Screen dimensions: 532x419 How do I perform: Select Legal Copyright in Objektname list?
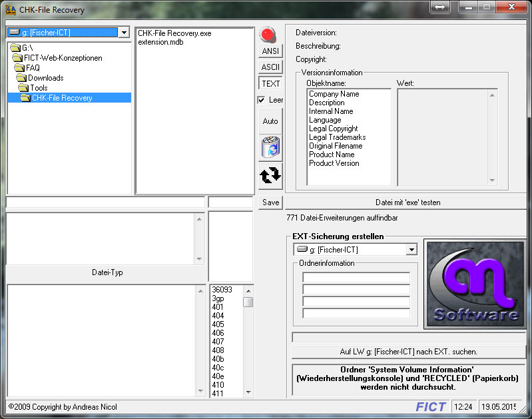coord(333,129)
